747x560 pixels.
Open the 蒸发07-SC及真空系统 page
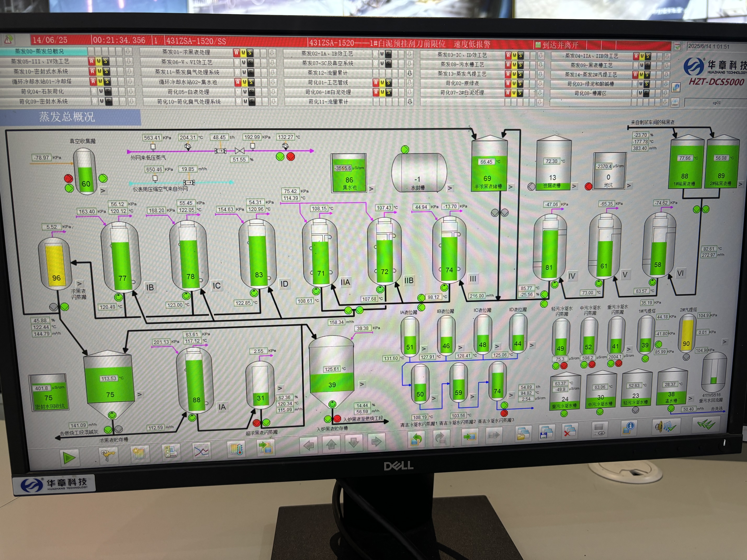point(328,63)
